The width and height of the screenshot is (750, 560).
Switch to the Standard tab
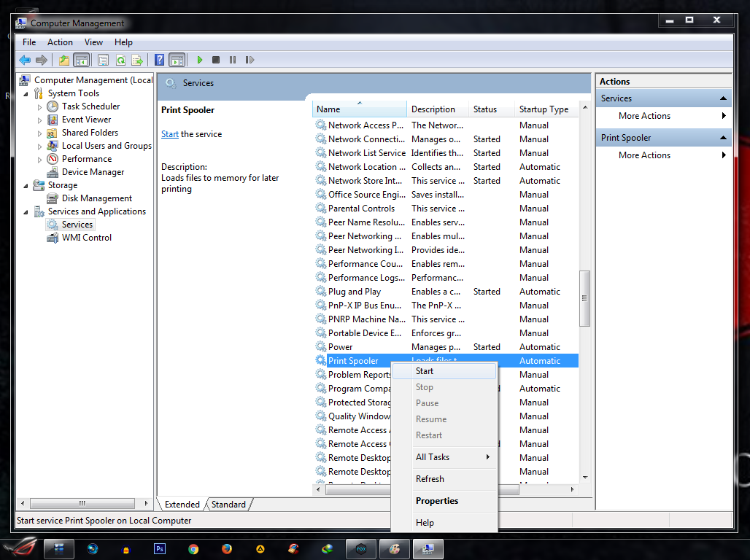click(x=229, y=504)
